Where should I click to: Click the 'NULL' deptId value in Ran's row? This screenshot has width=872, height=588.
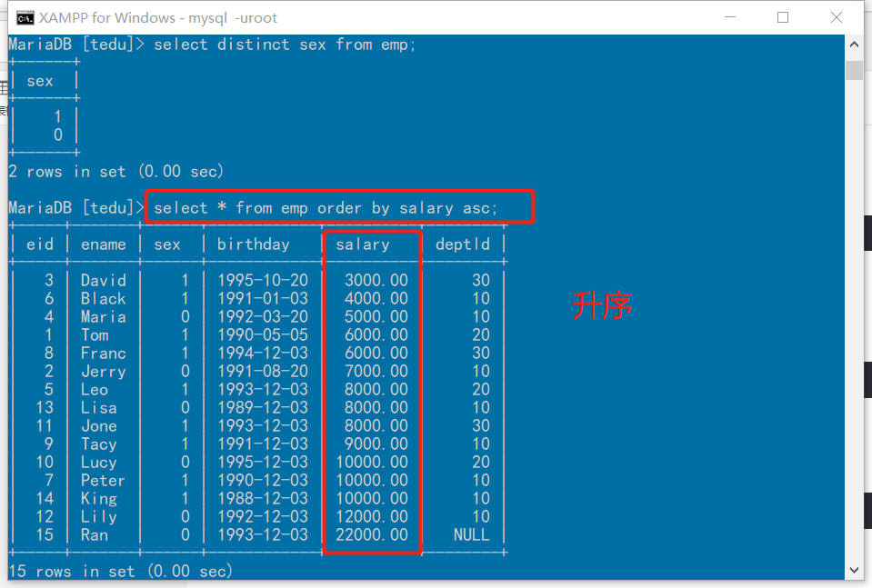[472, 534]
